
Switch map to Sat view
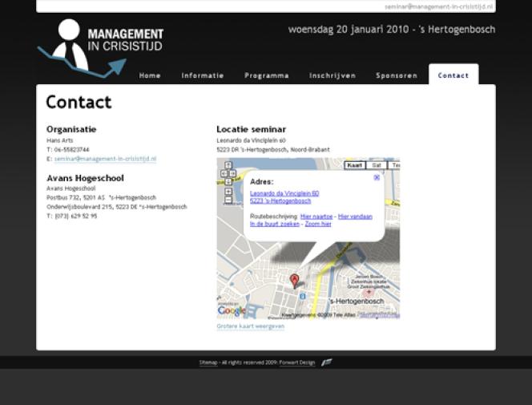coord(376,165)
